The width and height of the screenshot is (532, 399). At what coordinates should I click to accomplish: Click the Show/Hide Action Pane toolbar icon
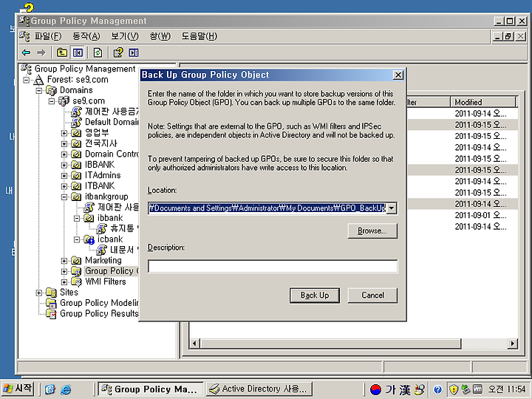click(x=134, y=52)
